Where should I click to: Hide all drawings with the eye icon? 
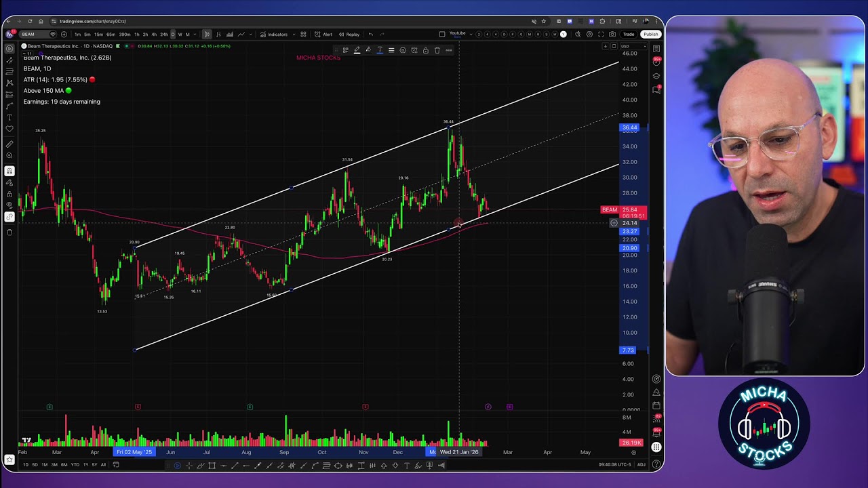coord(9,206)
